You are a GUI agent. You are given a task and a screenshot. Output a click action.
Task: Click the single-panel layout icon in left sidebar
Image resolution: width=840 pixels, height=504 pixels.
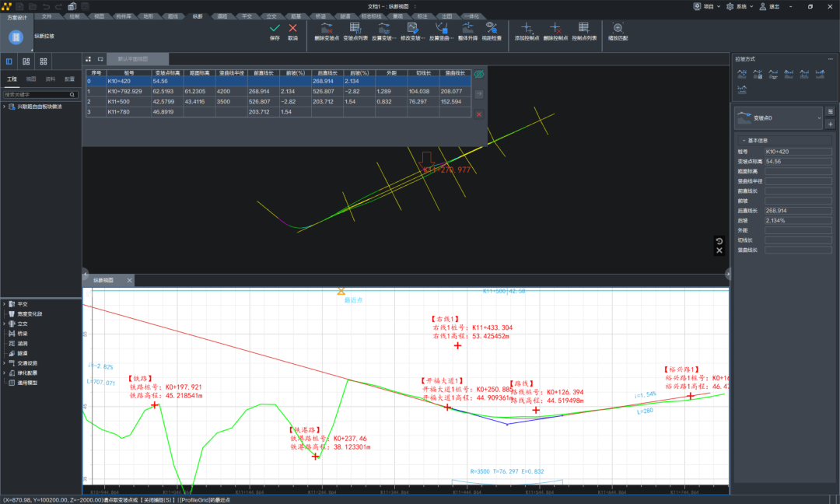point(9,61)
